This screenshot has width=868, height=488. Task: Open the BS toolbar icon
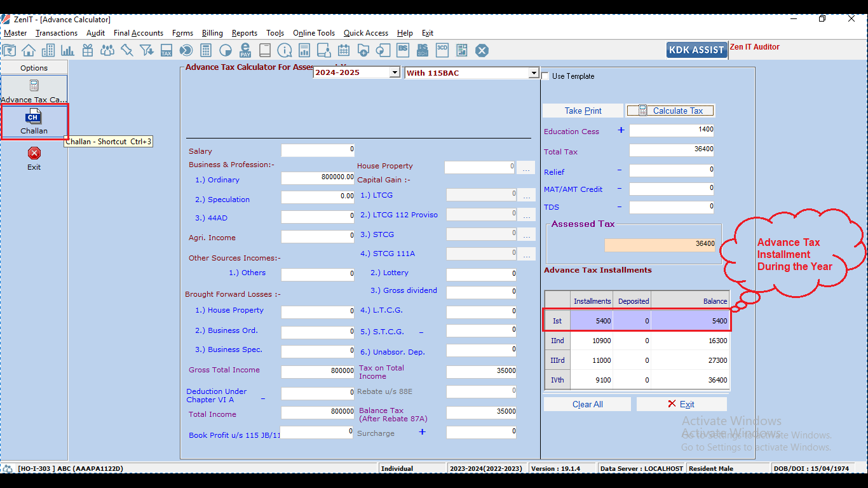click(403, 50)
